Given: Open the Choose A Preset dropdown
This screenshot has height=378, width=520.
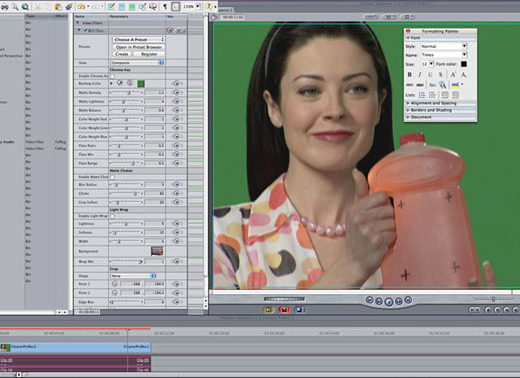Looking at the screenshot, I should click(139, 39).
